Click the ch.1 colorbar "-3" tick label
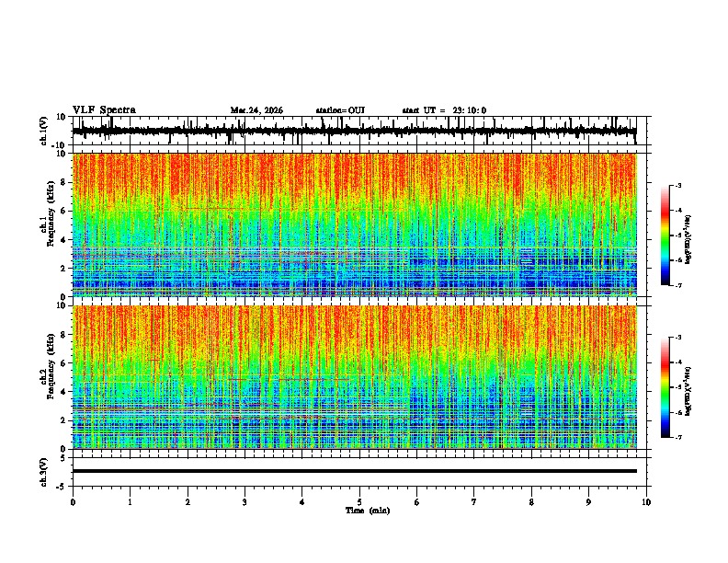The height and width of the screenshot is (563, 728). 677,185
